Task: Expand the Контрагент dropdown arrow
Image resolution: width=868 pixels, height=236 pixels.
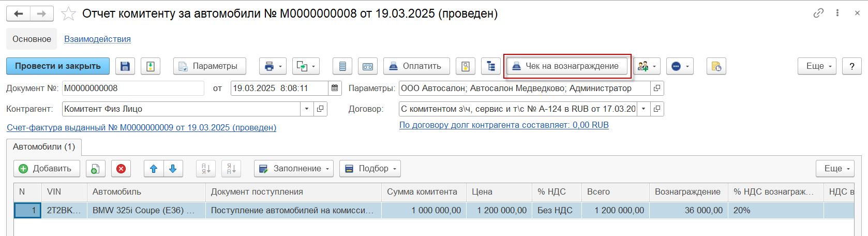Action: [307, 109]
